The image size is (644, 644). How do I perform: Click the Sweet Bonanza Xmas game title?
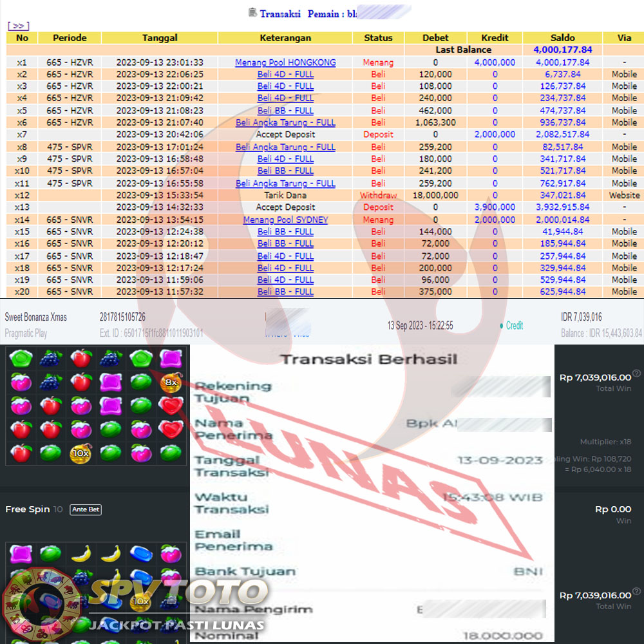coord(35,317)
